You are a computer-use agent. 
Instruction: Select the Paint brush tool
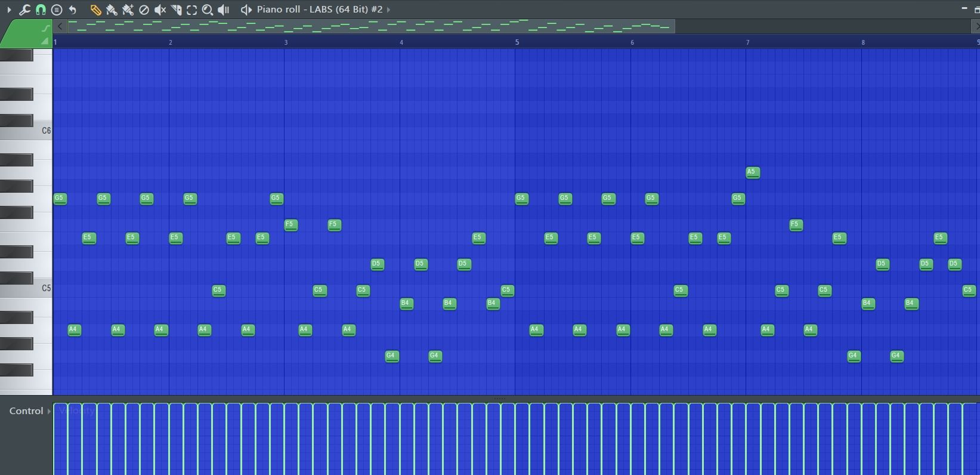tap(112, 10)
